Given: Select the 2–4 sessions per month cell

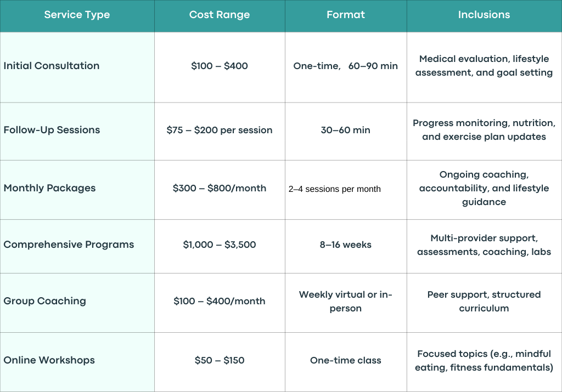Looking at the screenshot, I should click(x=346, y=190).
